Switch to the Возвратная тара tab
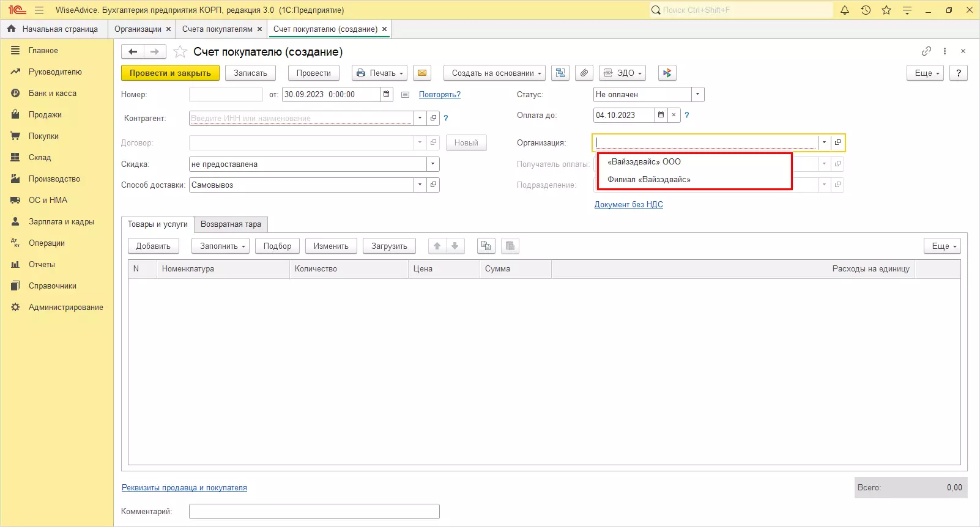This screenshot has width=980, height=527. coord(231,224)
